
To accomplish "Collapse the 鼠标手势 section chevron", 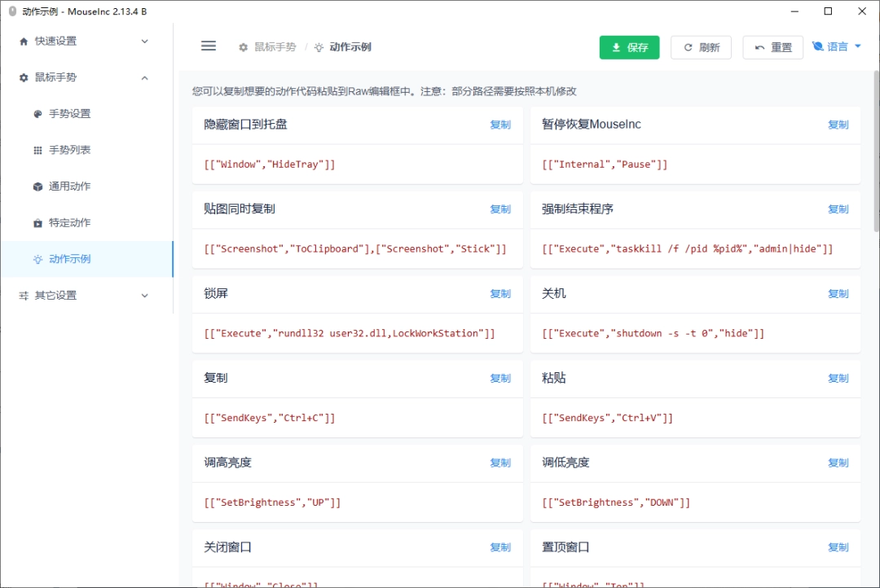I will pos(145,78).
